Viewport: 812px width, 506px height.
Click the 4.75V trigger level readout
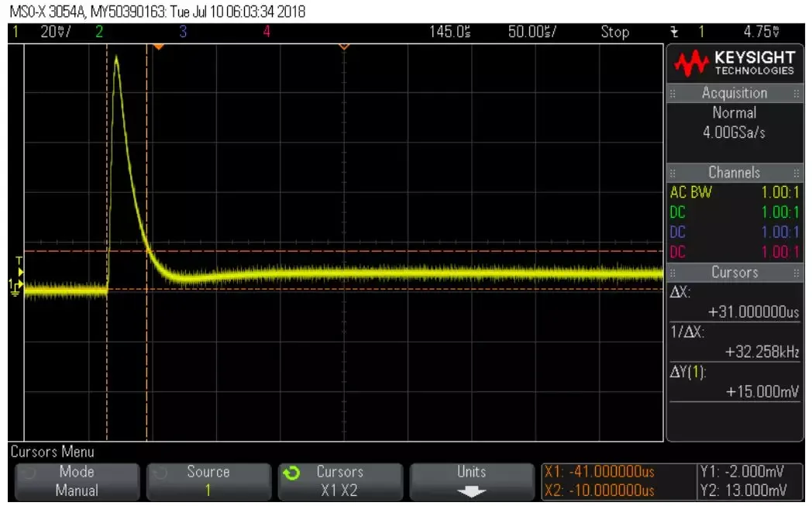761,32
